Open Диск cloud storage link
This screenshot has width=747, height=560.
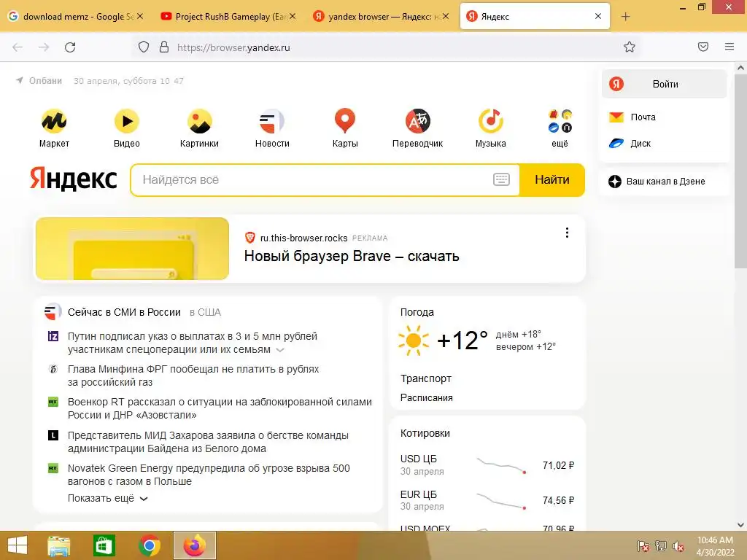tap(630, 144)
